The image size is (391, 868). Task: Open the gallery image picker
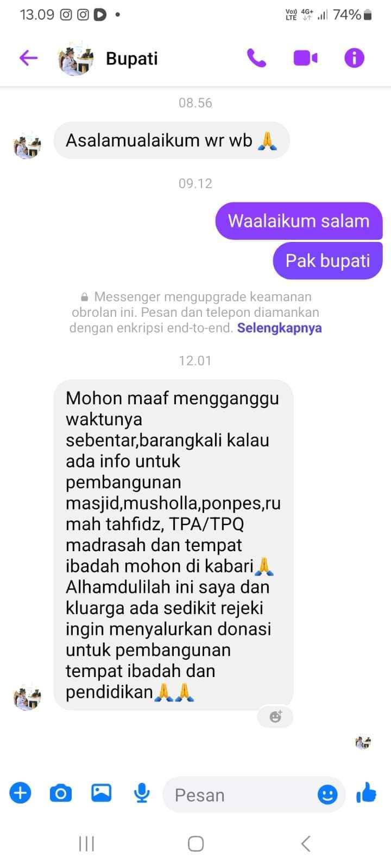[101, 793]
